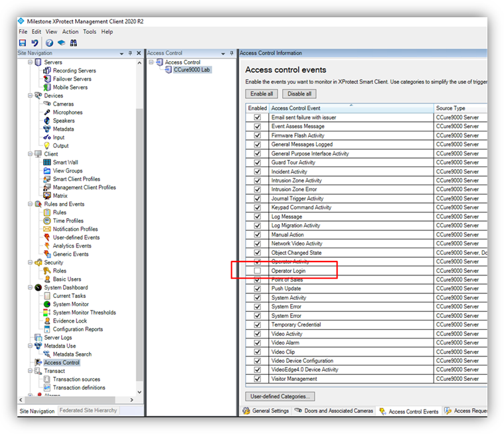The height and width of the screenshot is (434, 504).
Task: Uncheck the Guard Tour Activity checkbox
Action: point(258,162)
